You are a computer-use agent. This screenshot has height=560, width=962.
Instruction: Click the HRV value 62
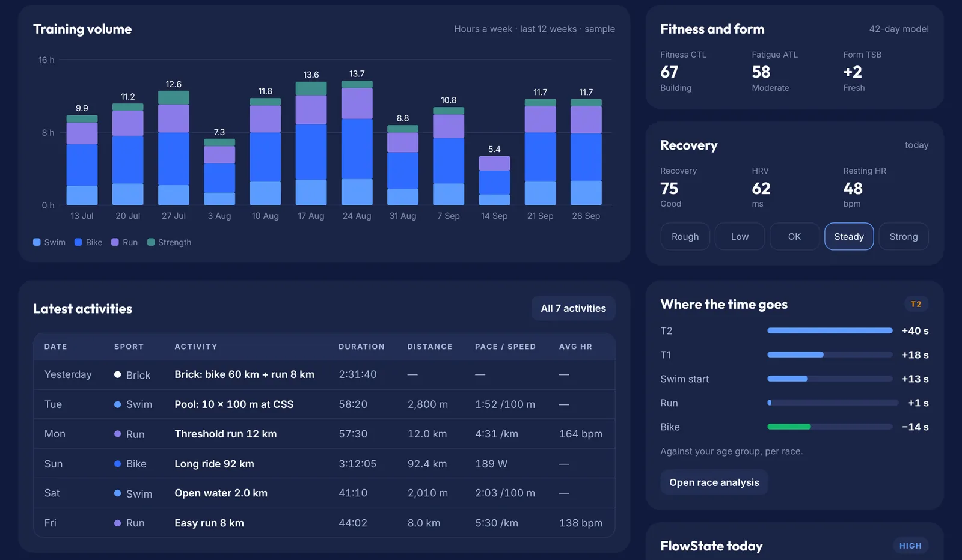pyautogui.click(x=761, y=189)
